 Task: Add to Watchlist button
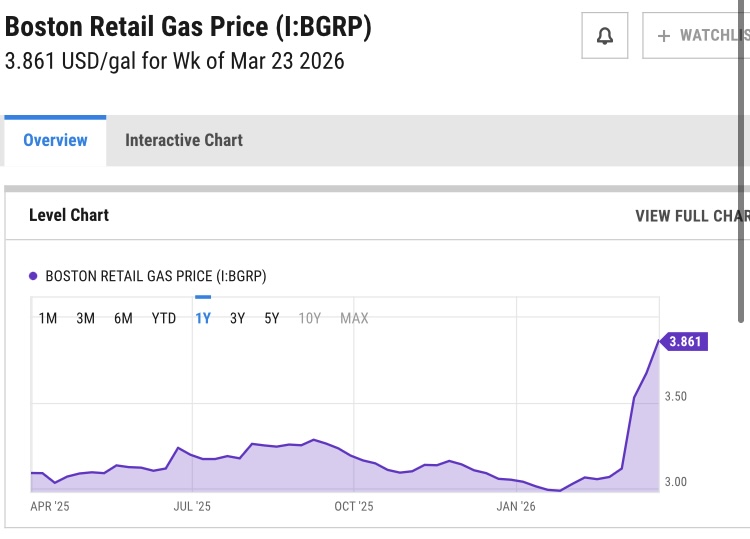click(x=697, y=37)
